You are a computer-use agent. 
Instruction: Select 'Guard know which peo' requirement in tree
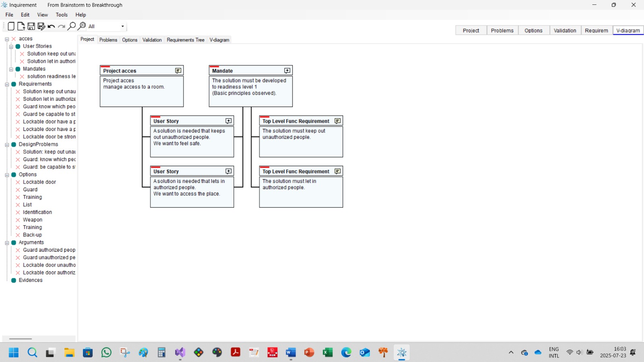pyautogui.click(x=49, y=107)
